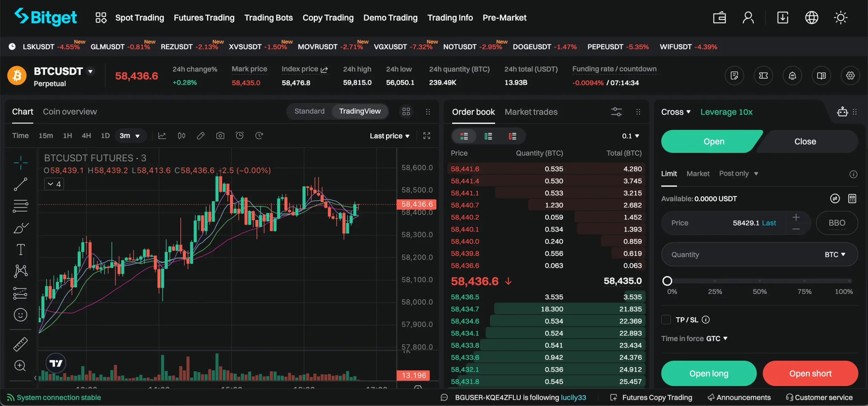The image size is (868, 406).
Task: Collapse the chart indicators legend
Action: (x=54, y=184)
